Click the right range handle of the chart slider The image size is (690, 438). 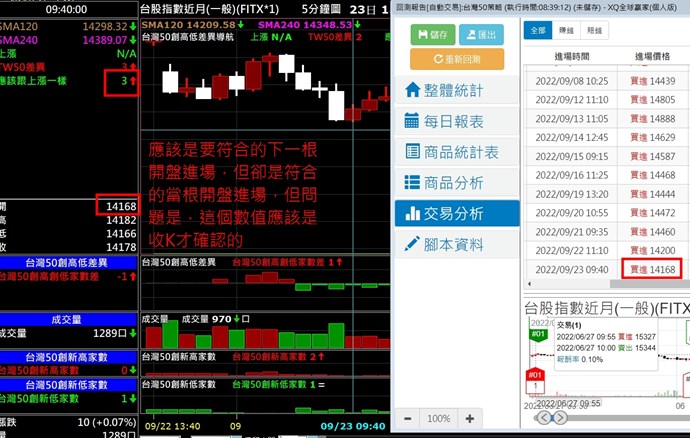559,417
